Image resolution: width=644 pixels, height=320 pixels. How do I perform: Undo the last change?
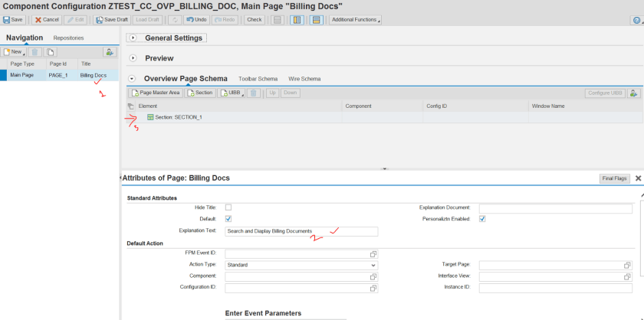[x=196, y=20]
